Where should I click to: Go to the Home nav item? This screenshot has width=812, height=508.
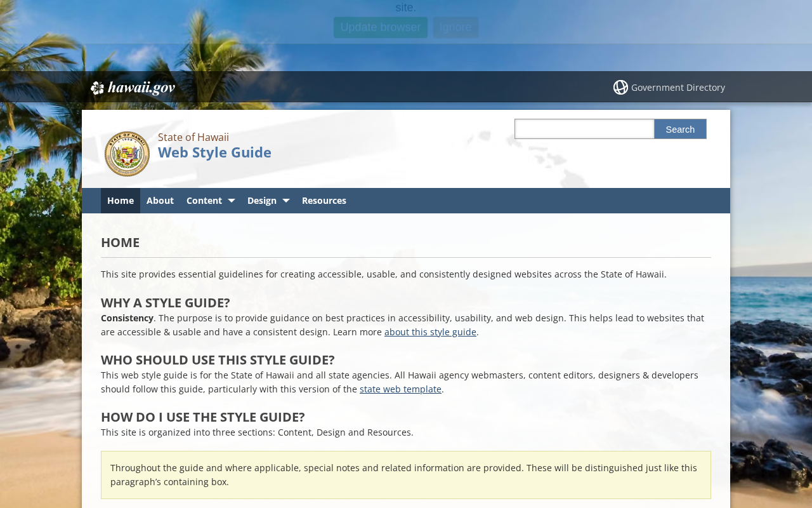(x=121, y=201)
